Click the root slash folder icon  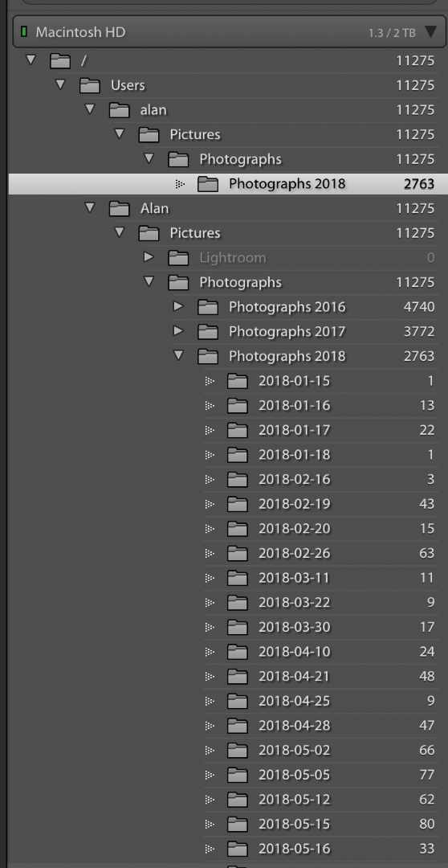point(60,61)
